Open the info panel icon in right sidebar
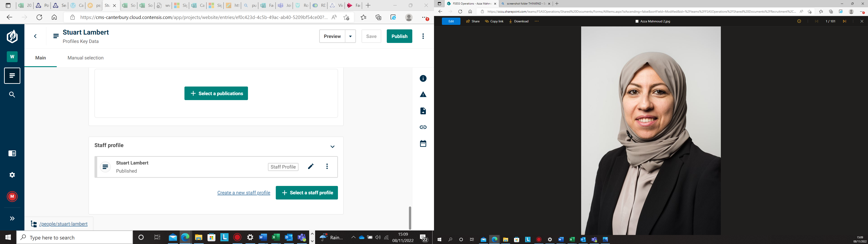 coord(423,79)
